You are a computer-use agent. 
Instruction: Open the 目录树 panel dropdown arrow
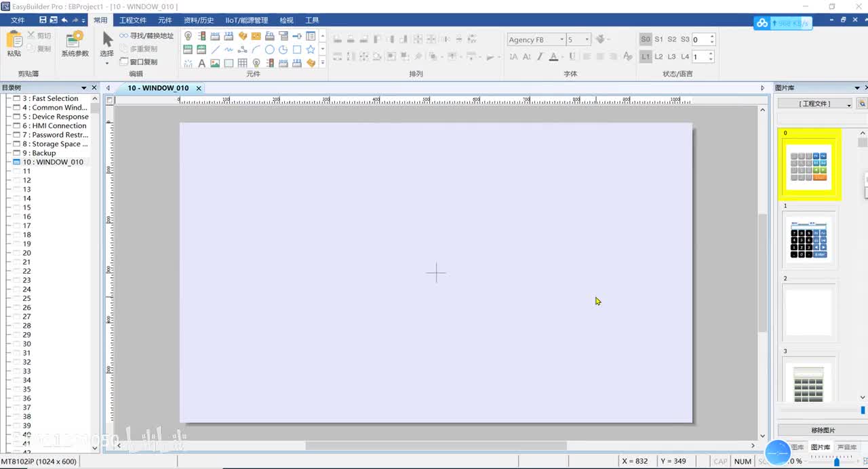84,88
